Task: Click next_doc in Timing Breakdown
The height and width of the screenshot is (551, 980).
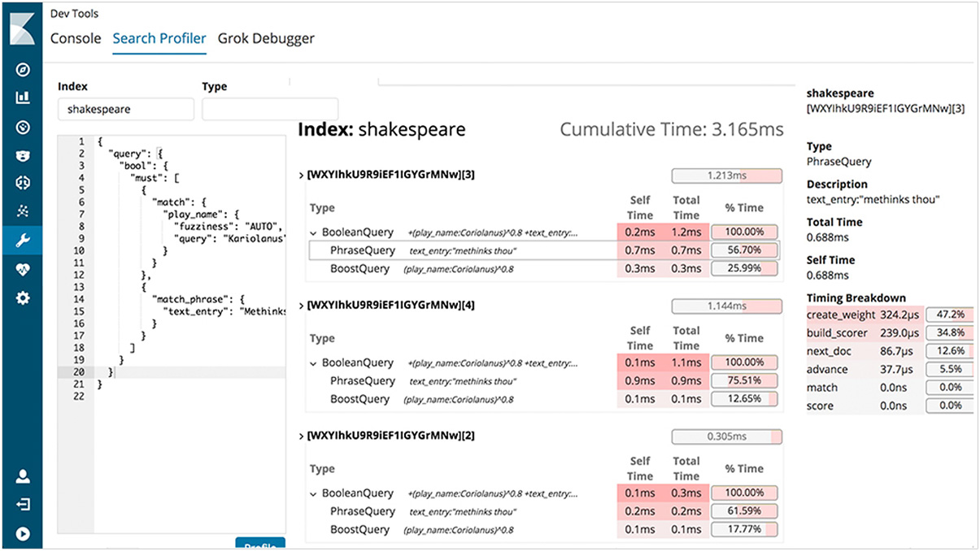Action: (x=829, y=351)
